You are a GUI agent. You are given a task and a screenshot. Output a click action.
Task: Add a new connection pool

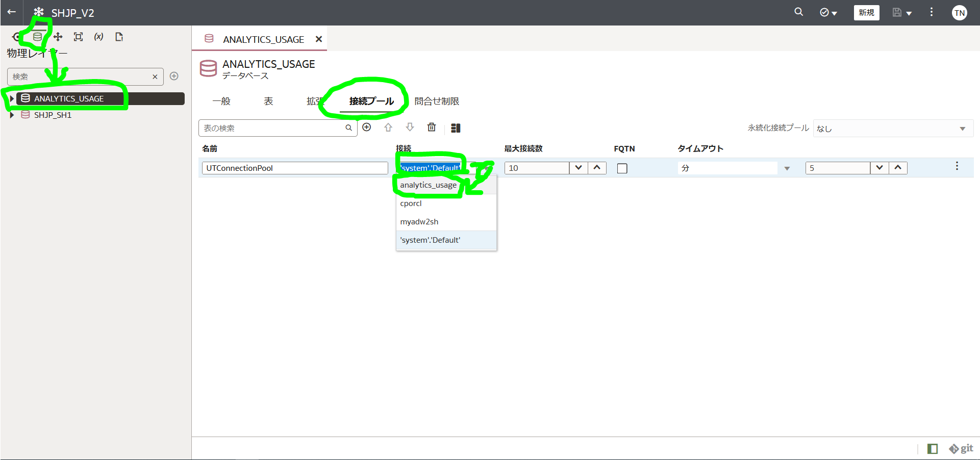click(x=366, y=127)
